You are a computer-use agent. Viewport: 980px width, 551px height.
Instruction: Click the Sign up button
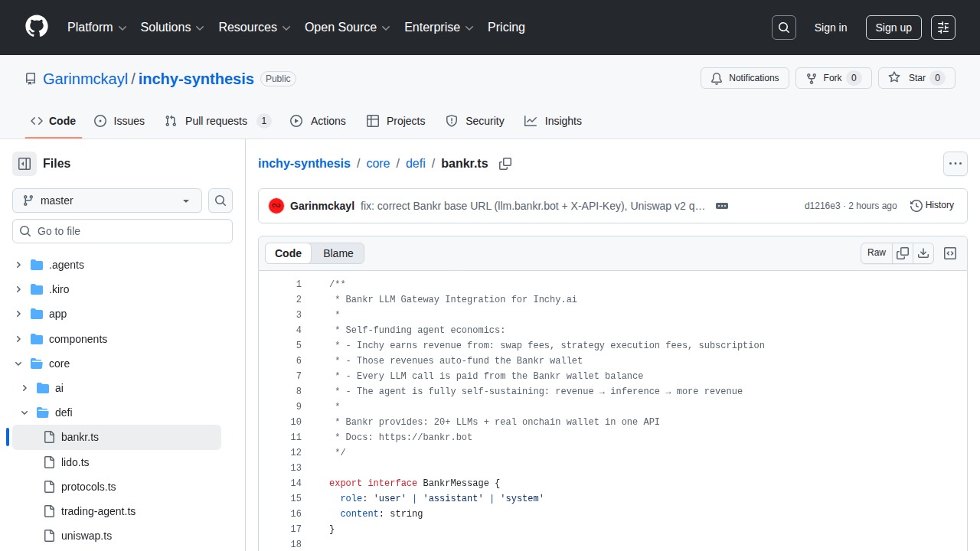tap(893, 28)
